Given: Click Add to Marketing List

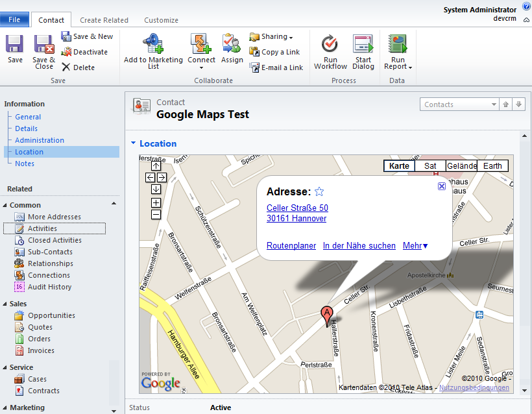Looking at the screenshot, I should click(x=151, y=51).
